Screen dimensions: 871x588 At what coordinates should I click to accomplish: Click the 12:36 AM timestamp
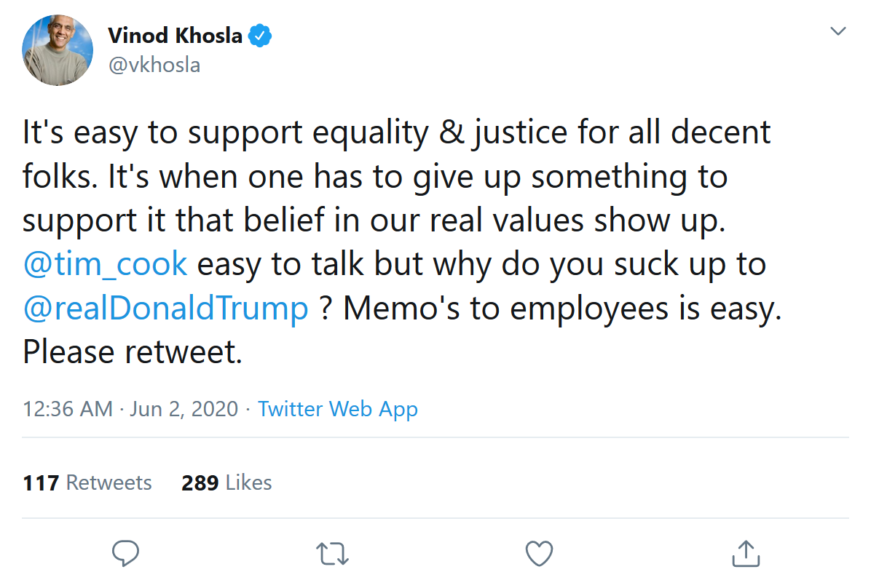tap(68, 409)
